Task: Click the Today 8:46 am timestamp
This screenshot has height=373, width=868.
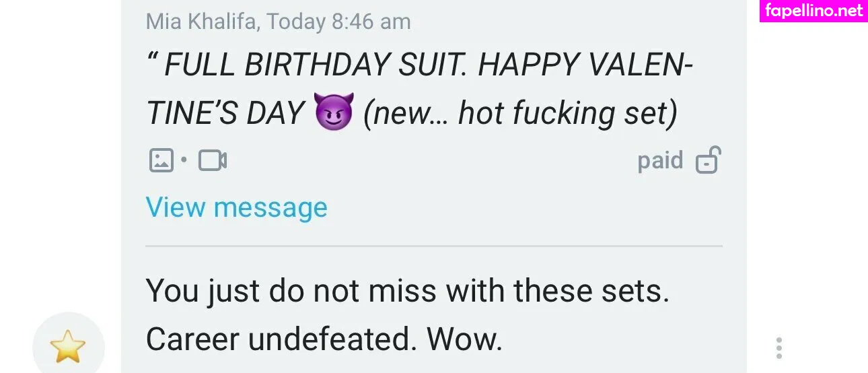Action: 338,22
